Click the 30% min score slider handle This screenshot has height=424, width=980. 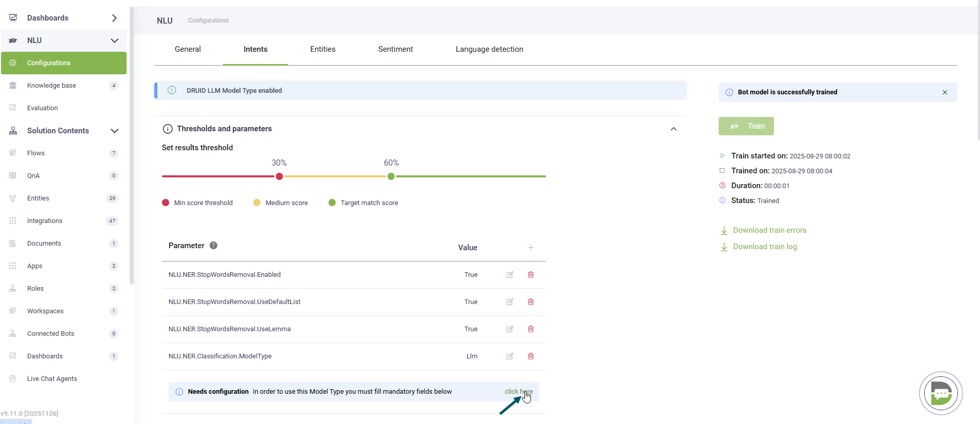[x=279, y=176]
